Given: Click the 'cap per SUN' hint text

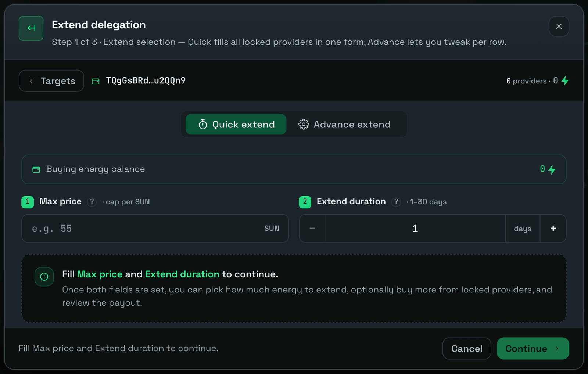Looking at the screenshot, I should [x=128, y=202].
